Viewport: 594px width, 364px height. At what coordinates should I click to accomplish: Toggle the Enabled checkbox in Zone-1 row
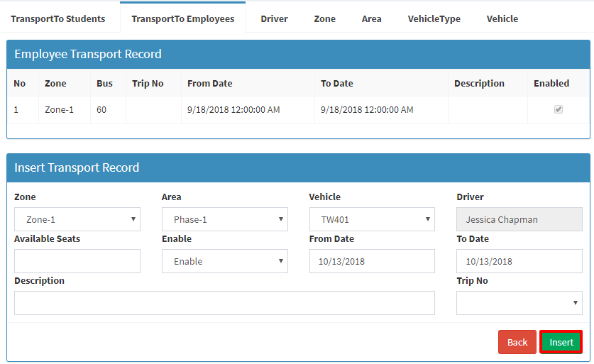[558, 109]
